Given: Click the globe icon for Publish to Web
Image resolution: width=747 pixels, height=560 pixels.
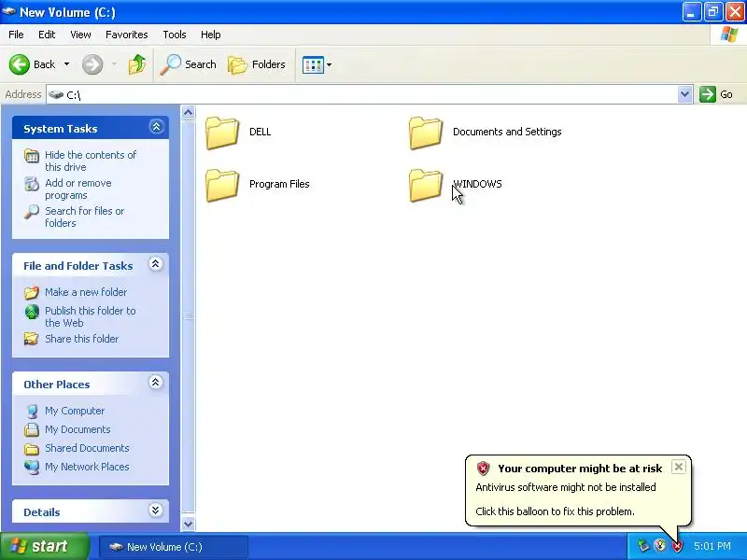Looking at the screenshot, I should pyautogui.click(x=32, y=312).
